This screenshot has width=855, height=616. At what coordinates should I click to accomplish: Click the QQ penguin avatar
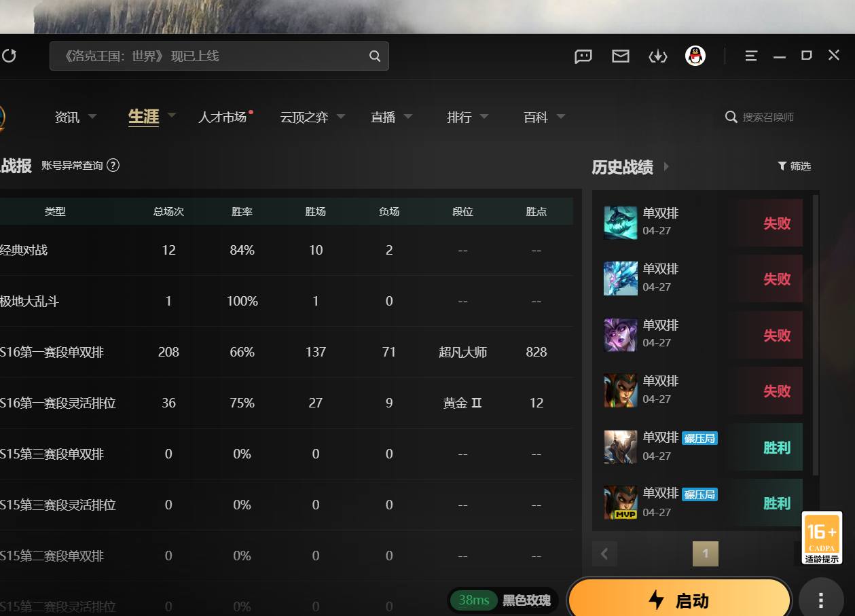[x=695, y=56]
